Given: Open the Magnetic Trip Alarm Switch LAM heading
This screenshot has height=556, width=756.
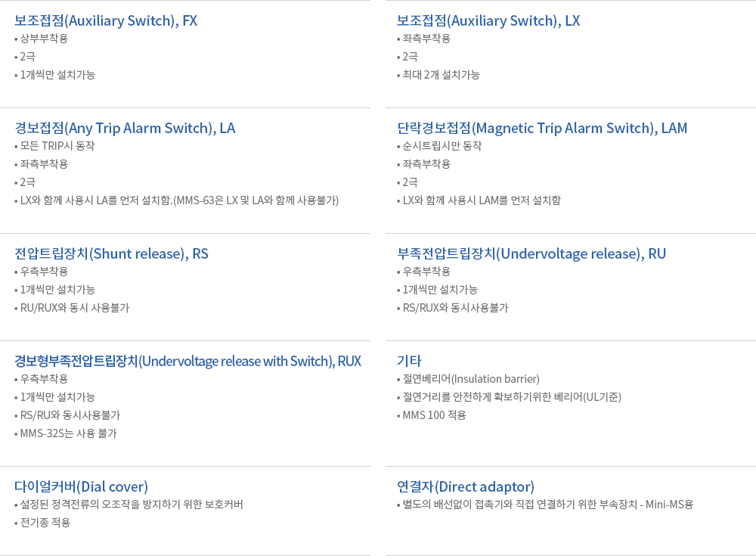Looking at the screenshot, I should 542,128.
